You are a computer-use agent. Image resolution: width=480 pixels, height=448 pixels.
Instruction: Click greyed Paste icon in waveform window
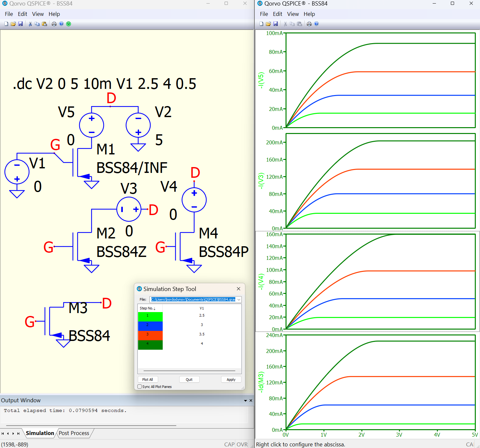click(299, 24)
